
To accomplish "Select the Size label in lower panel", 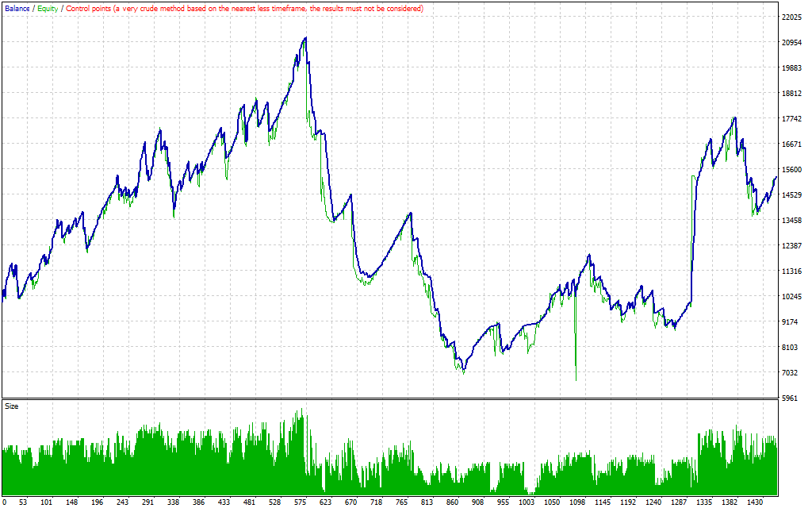I will [x=12, y=406].
